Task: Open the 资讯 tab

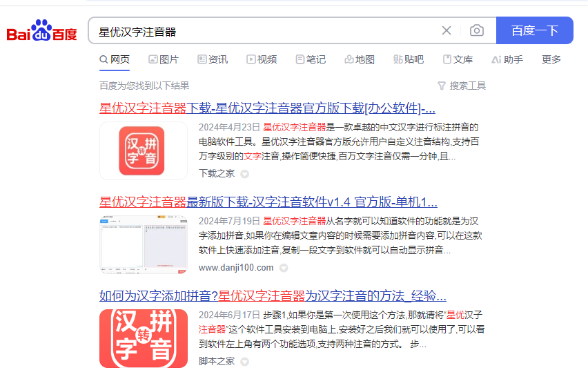Action: (x=213, y=59)
